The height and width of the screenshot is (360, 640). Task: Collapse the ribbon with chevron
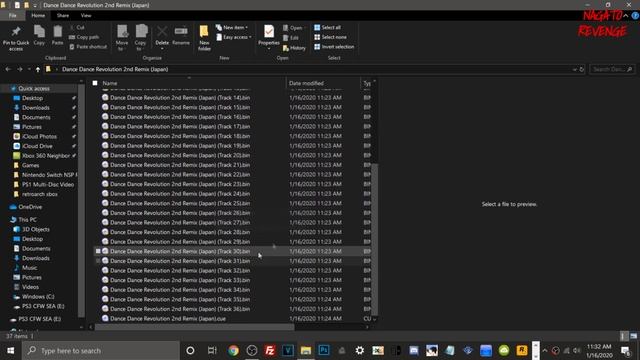[626, 16]
